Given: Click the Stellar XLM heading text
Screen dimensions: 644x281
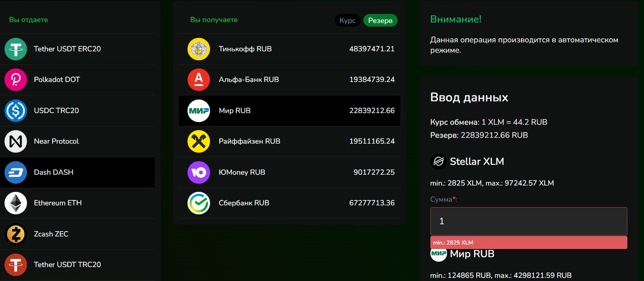Looking at the screenshot, I should [x=477, y=161].
